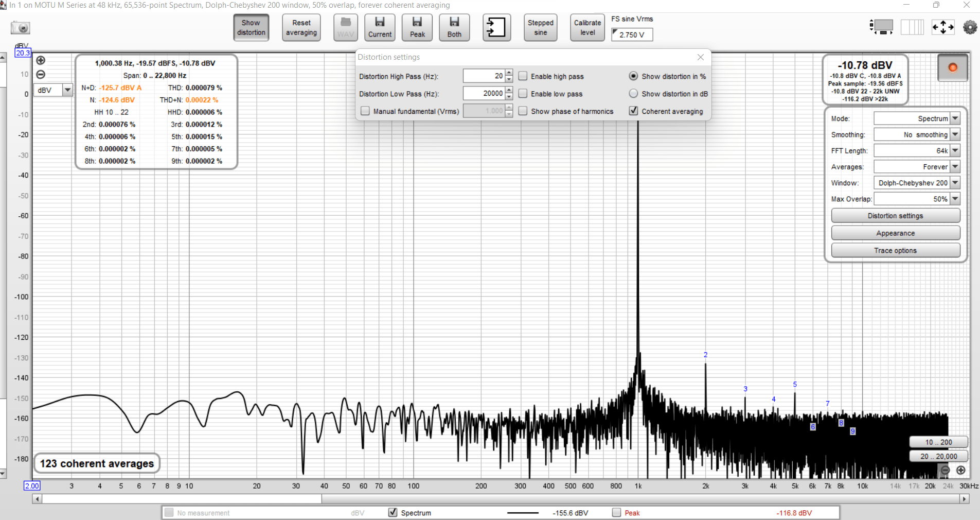Click the 2.00 axis start value
The image size is (980, 520).
tap(32, 486)
